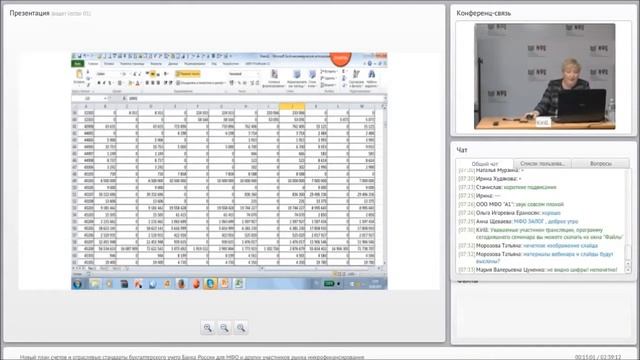
Task: Click the AutoSum sigma icon
Action: click(x=343, y=71)
